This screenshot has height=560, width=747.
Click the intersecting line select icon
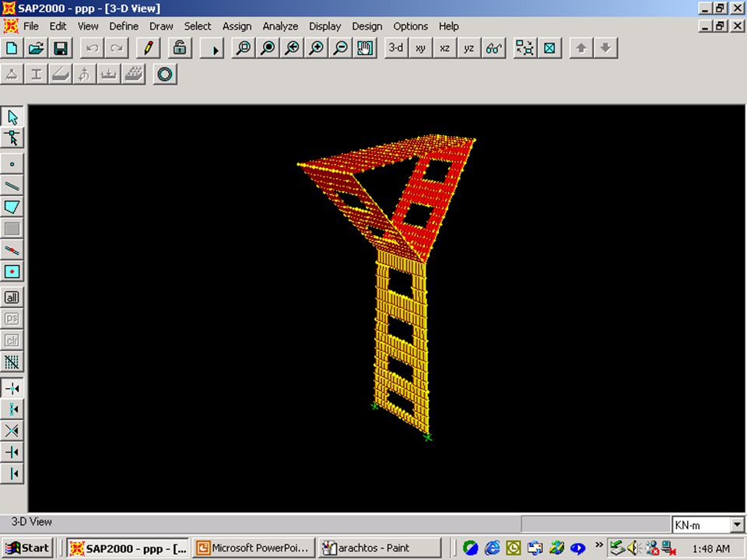pos(12,362)
